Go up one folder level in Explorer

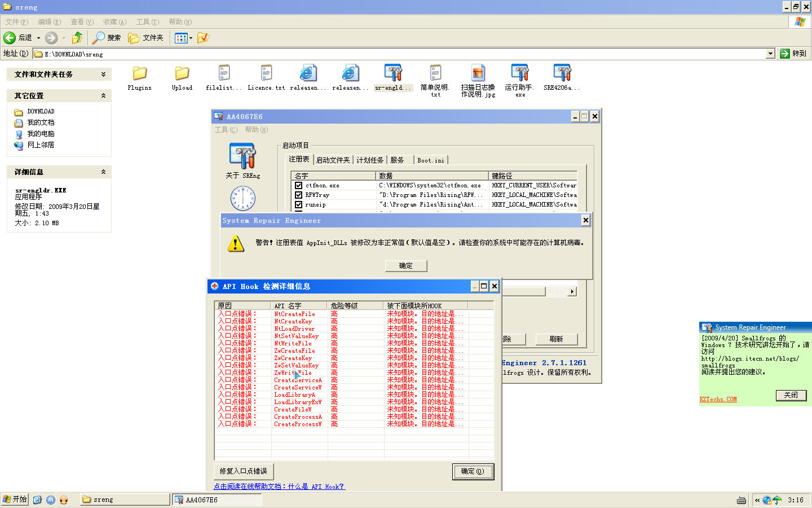77,38
